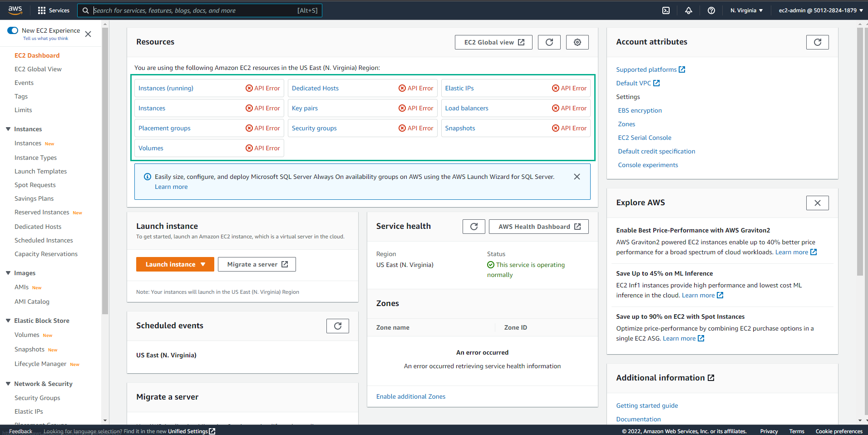Collapse the Network & Security section
The image size is (868, 435).
8,384
